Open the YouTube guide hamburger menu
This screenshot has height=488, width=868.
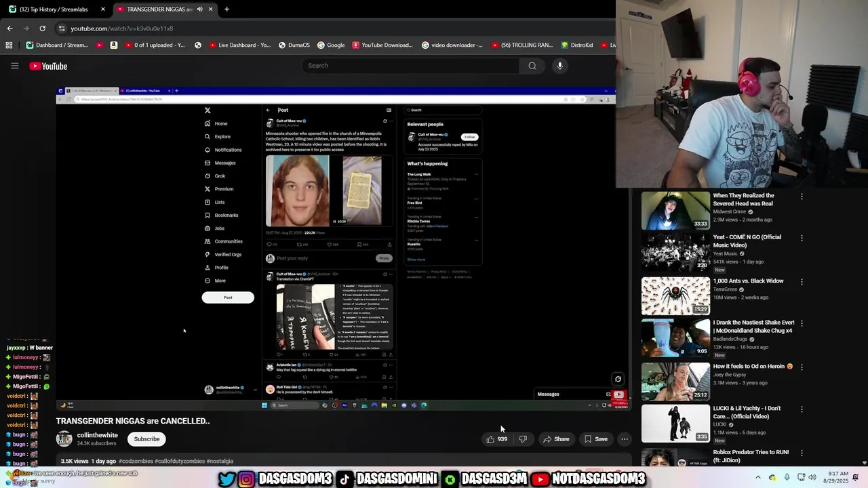pos(14,66)
